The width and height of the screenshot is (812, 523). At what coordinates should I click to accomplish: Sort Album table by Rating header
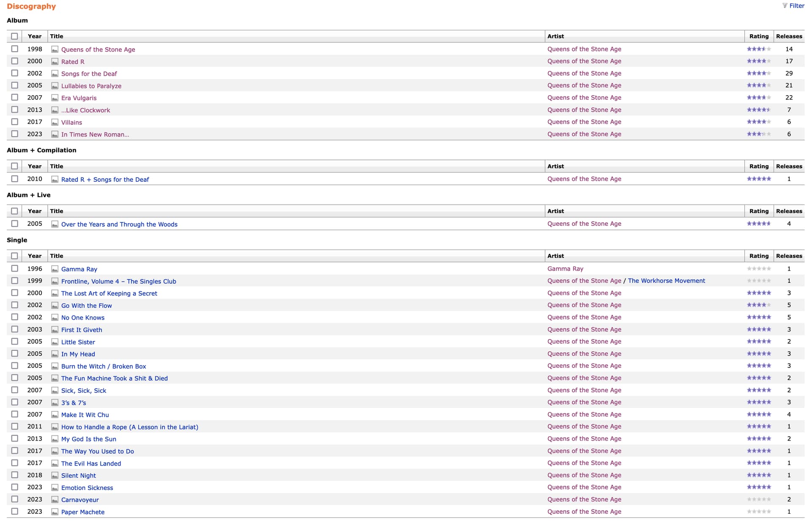coord(759,36)
